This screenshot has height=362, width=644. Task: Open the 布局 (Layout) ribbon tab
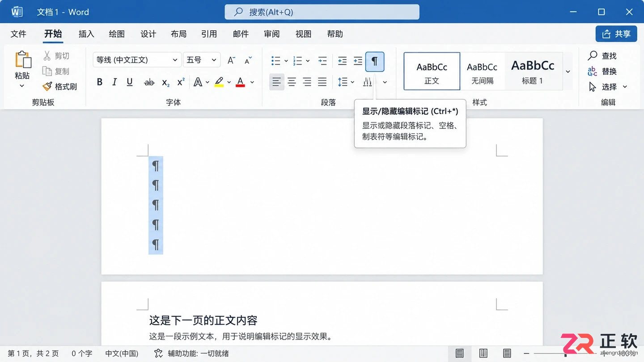(x=178, y=34)
